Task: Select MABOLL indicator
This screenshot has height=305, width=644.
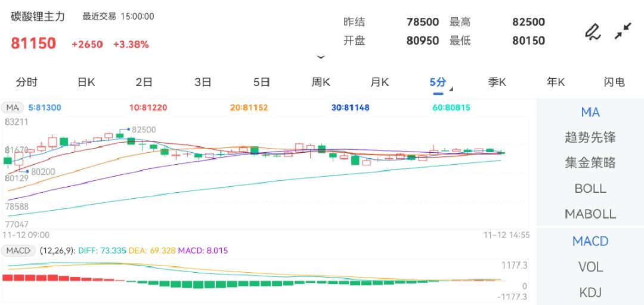Action: click(590, 214)
